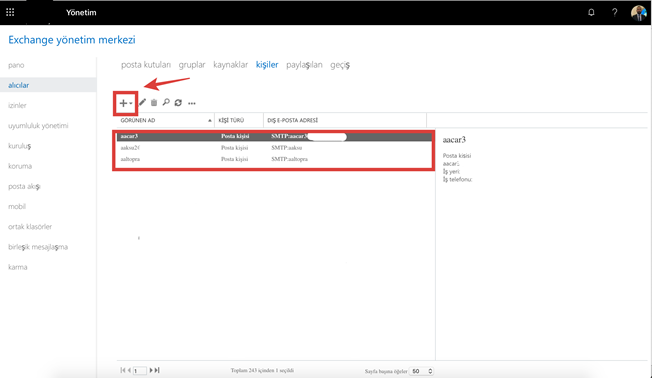Click the İş yeri label in details pane
Image resolution: width=652 pixels, height=378 pixels.
pos(451,171)
